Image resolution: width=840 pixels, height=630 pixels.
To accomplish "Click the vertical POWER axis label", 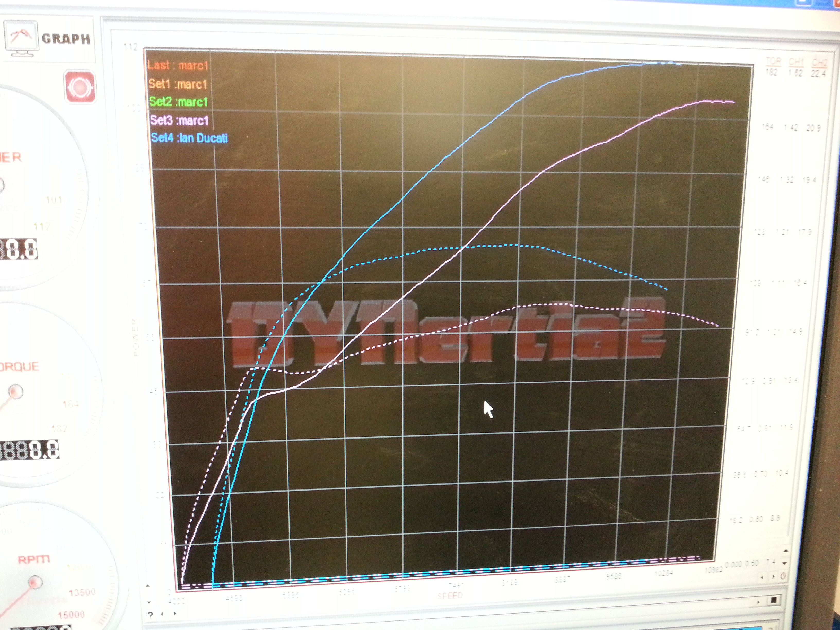I will (136, 338).
